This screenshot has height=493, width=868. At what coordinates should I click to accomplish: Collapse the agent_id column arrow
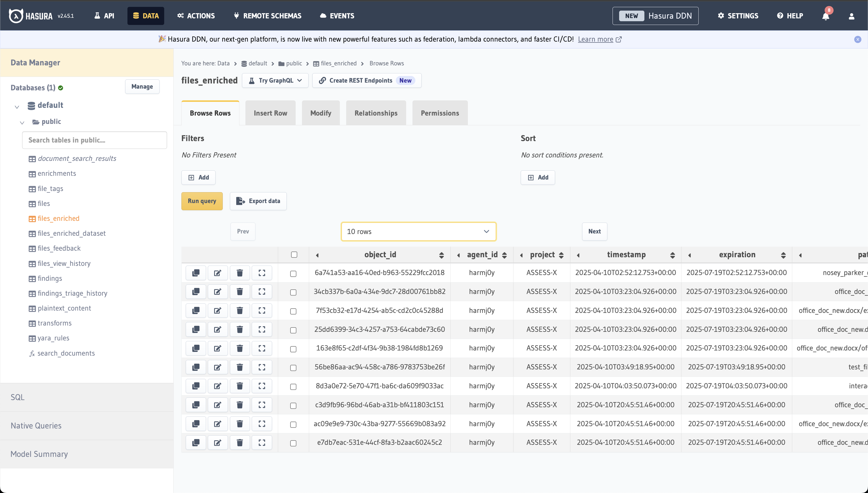(x=458, y=255)
